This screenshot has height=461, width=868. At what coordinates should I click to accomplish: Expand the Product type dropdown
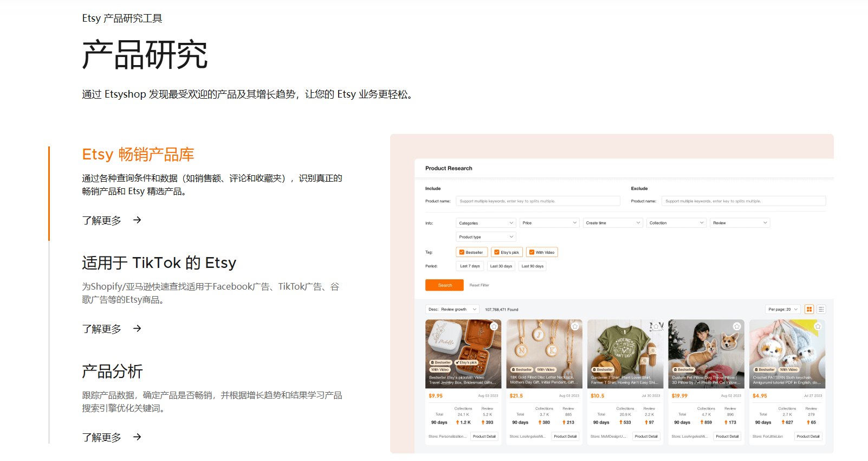[486, 237]
